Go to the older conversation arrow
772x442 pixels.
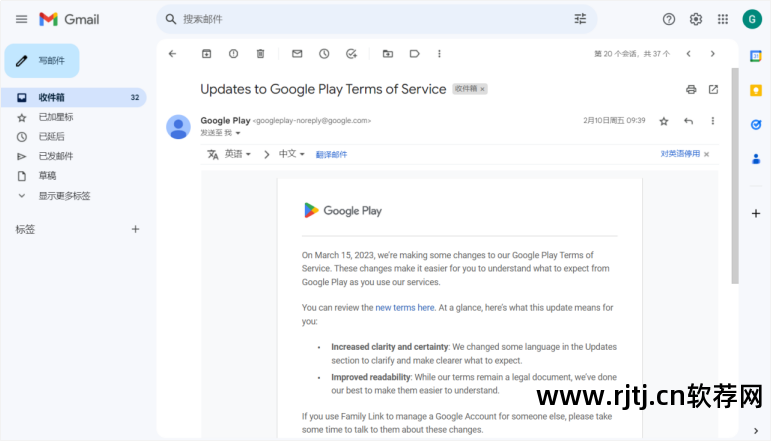(712, 54)
